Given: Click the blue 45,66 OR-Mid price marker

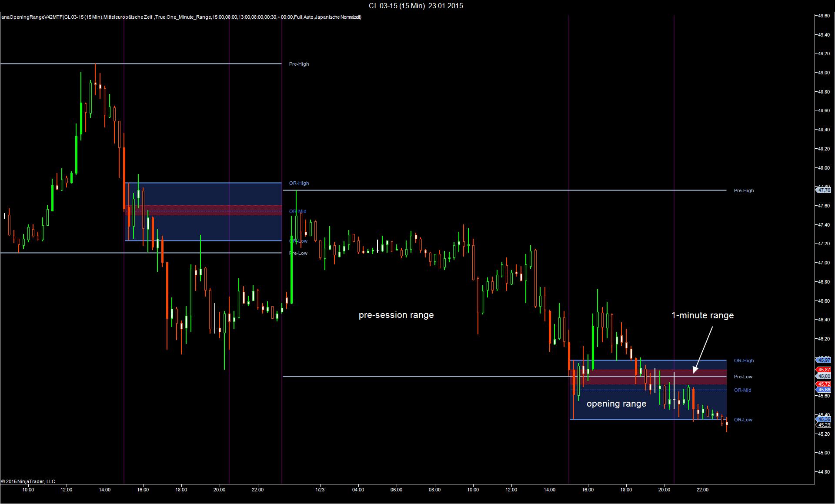Looking at the screenshot, I should pos(824,390).
